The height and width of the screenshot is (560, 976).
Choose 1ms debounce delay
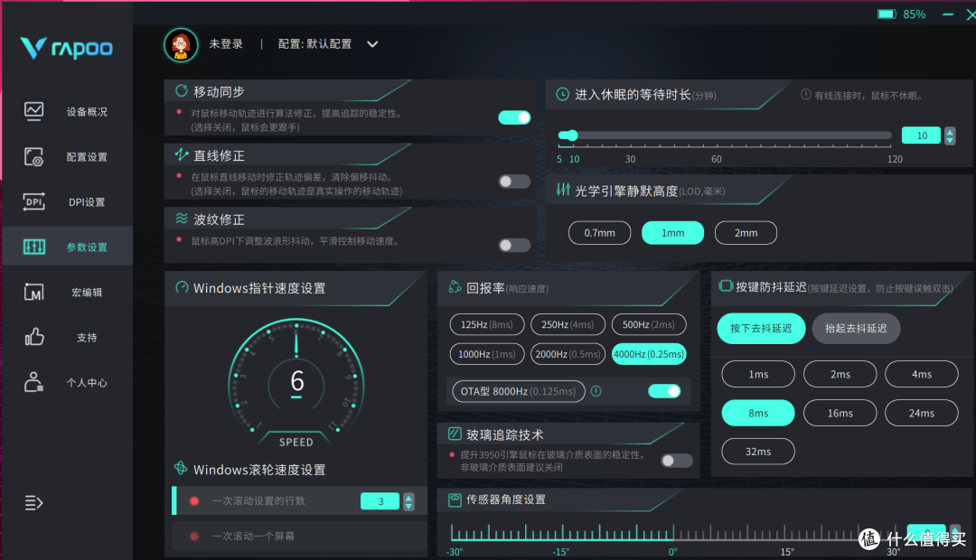click(758, 374)
